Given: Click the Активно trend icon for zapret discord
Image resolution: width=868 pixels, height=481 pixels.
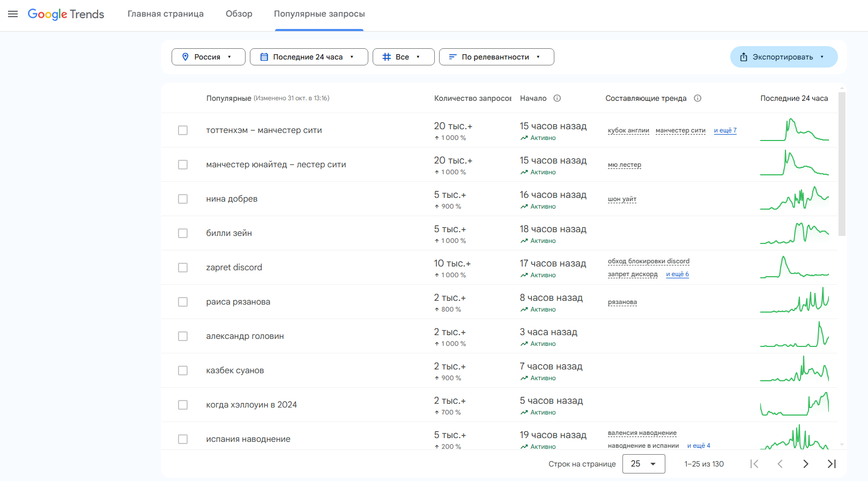Looking at the screenshot, I should tap(524, 275).
